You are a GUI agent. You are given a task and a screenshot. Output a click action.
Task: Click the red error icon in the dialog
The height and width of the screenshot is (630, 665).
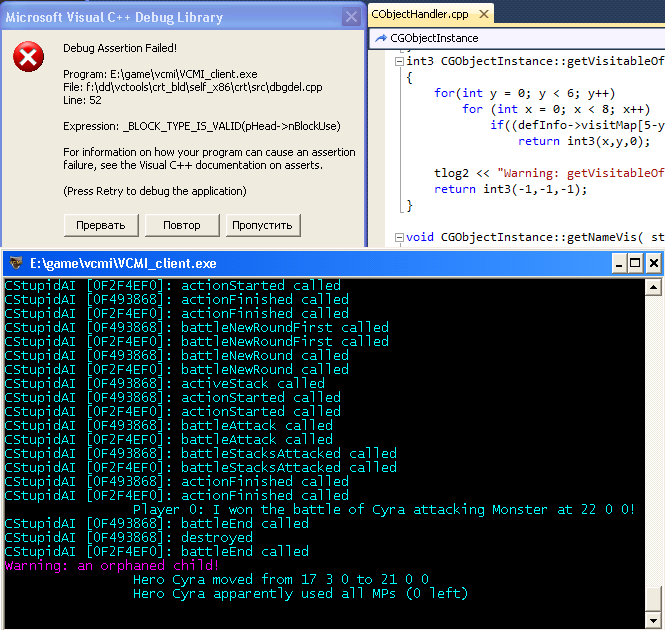point(28,57)
